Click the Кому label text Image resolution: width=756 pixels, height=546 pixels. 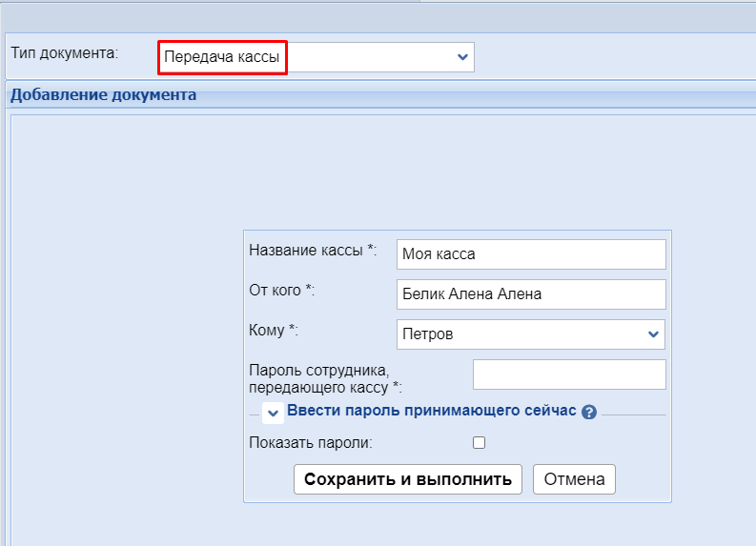pos(274,330)
